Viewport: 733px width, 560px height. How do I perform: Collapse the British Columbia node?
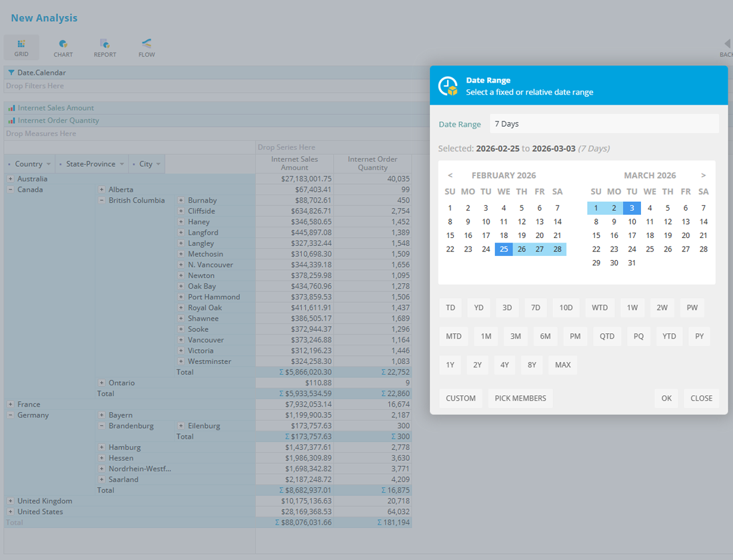click(x=101, y=200)
